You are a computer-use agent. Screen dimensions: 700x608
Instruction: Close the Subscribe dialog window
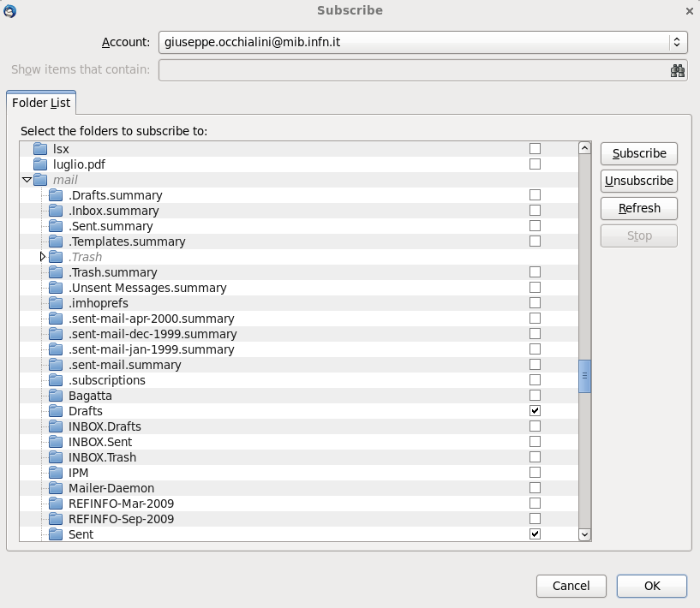(689, 11)
